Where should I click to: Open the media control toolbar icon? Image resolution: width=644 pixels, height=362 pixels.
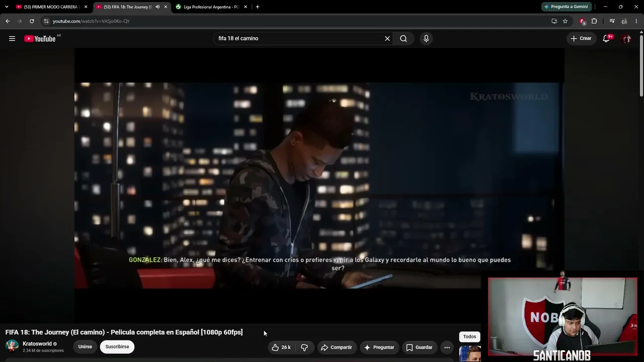click(612, 21)
